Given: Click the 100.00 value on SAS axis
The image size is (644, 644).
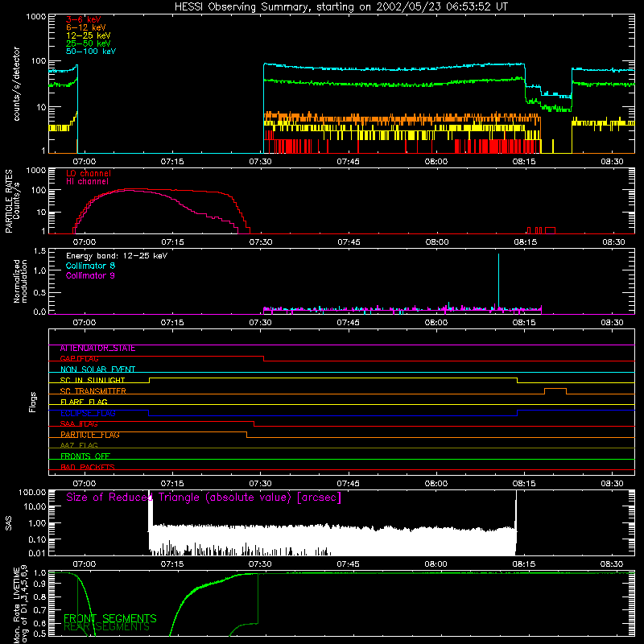Looking at the screenshot, I should pos(32,492).
